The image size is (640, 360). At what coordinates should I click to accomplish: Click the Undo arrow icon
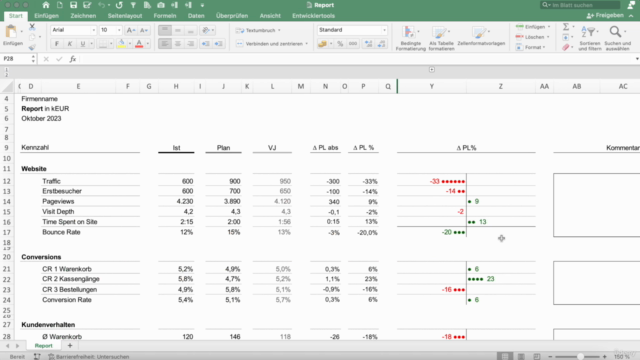[101, 5]
